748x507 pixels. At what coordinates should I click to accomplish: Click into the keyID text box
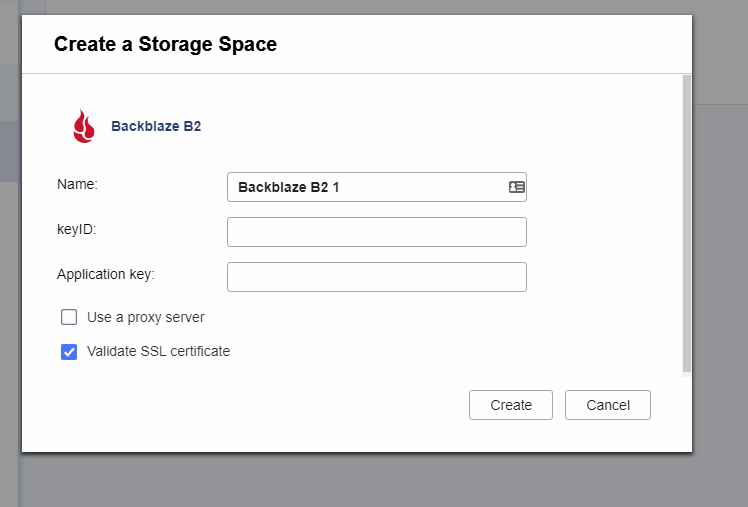(x=377, y=232)
